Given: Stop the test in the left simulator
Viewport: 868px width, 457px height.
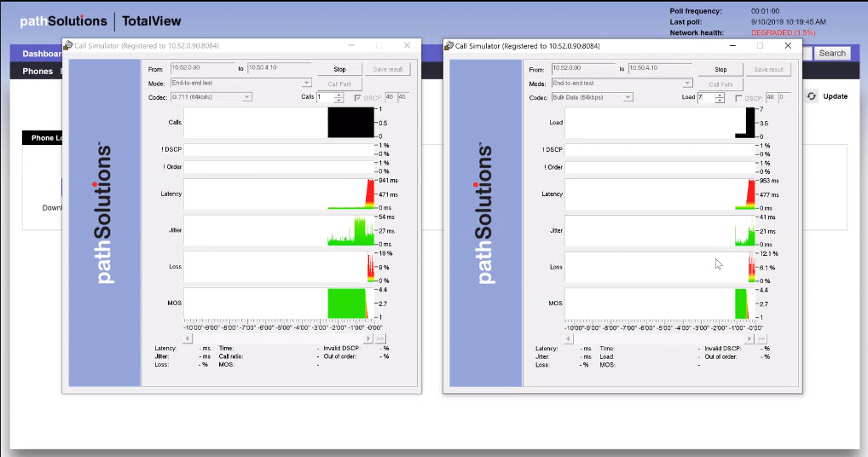Looking at the screenshot, I should click(339, 69).
